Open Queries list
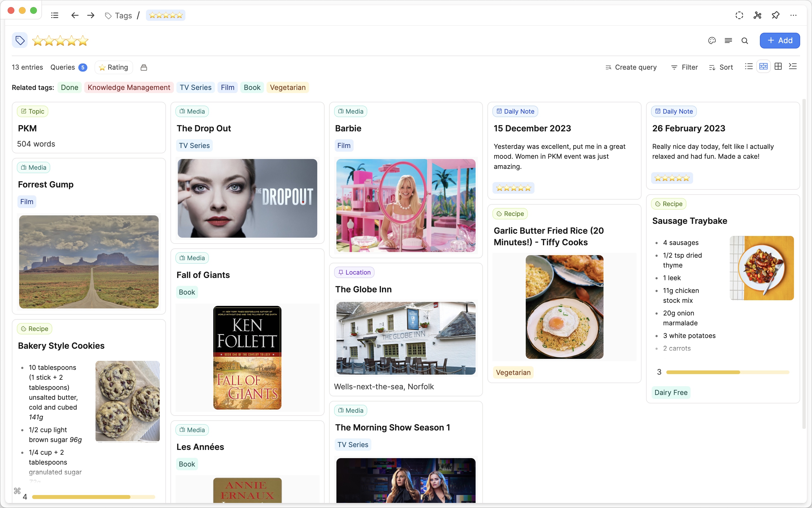812x508 pixels. pos(68,67)
